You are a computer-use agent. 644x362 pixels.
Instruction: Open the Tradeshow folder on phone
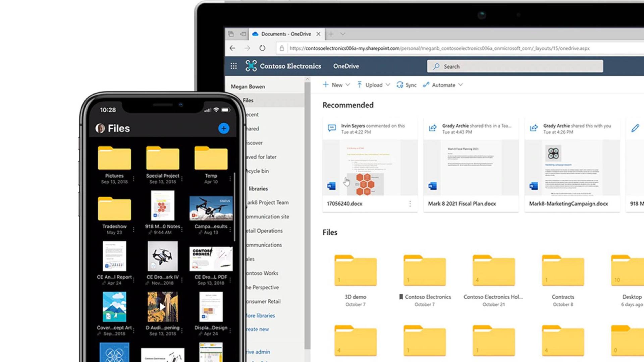pyautogui.click(x=114, y=208)
